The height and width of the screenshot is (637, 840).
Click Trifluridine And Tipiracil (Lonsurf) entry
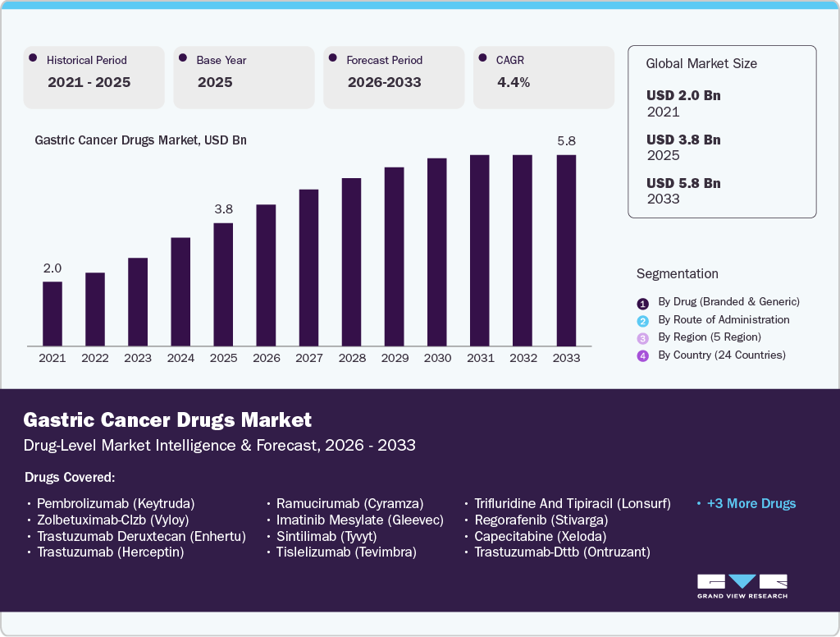click(572, 503)
